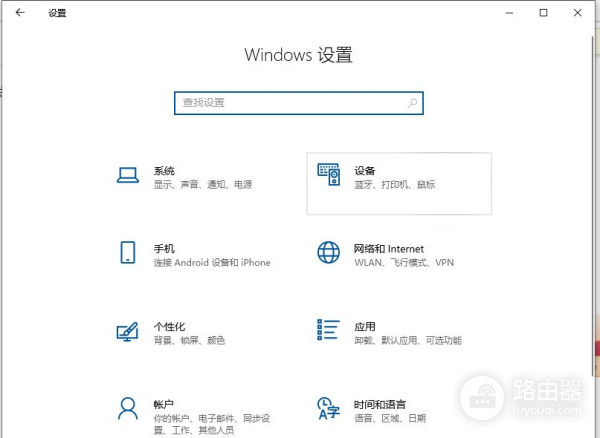Screen dimensions: 600x438
Task: Click WLAN、飞行模式、VPN description
Action: 404,263
